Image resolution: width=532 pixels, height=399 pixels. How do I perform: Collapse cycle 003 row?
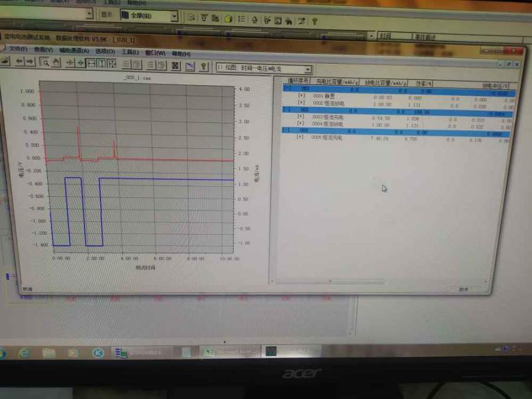(x=286, y=130)
